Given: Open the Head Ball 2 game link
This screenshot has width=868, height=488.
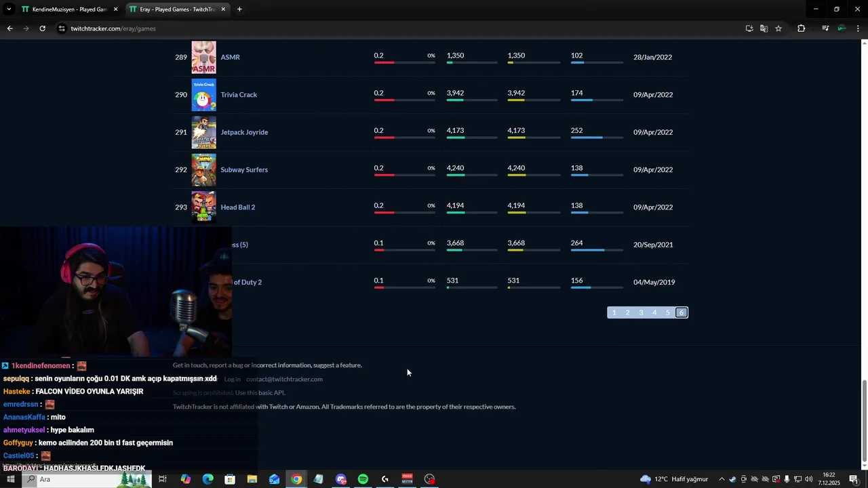Looking at the screenshot, I should click(238, 207).
